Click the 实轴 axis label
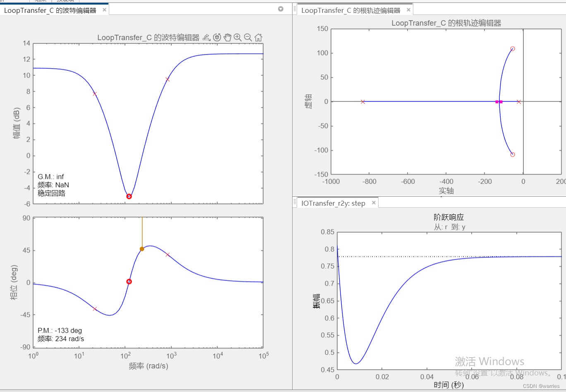Screen dimensions: 566x392 click(446, 191)
